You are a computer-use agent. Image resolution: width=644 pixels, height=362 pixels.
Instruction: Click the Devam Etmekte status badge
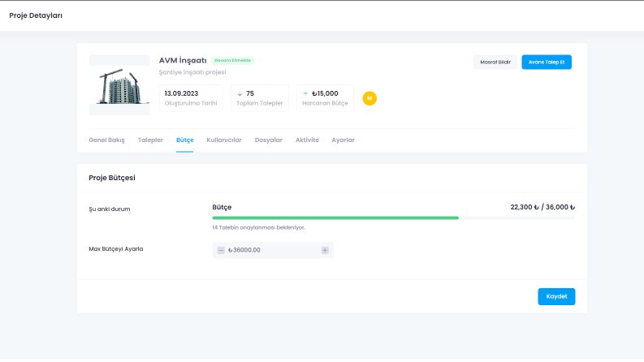click(x=232, y=60)
